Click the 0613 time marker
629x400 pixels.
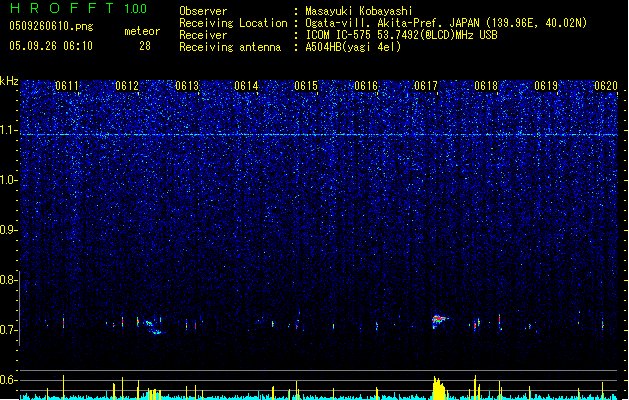tap(187, 86)
